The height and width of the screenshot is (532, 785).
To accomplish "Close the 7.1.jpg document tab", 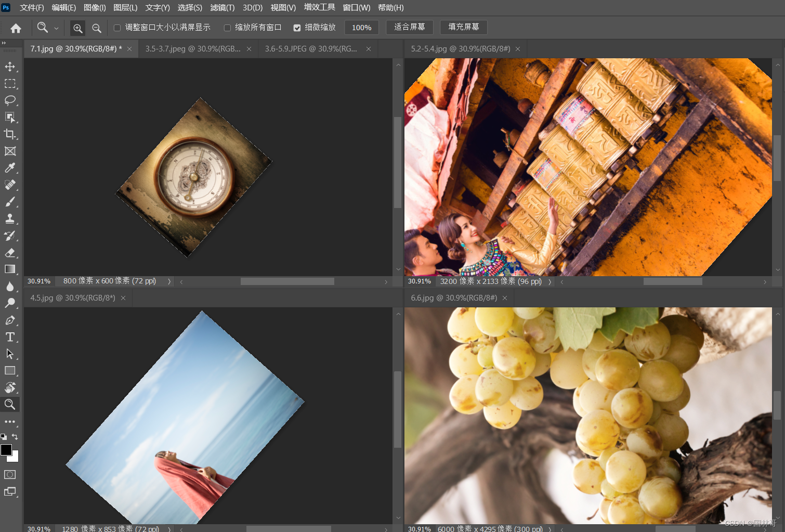I will point(129,49).
